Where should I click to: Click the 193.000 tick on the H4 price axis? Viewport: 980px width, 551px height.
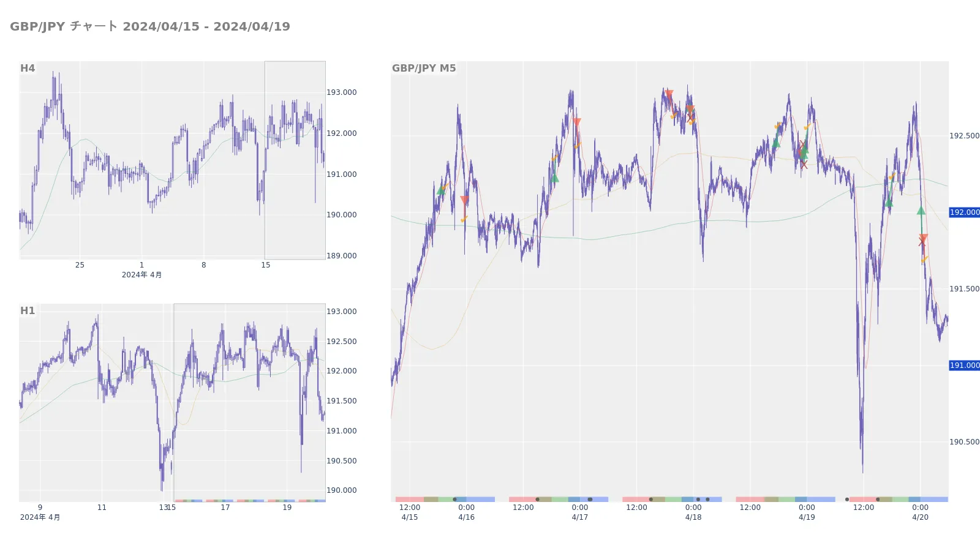(x=341, y=92)
